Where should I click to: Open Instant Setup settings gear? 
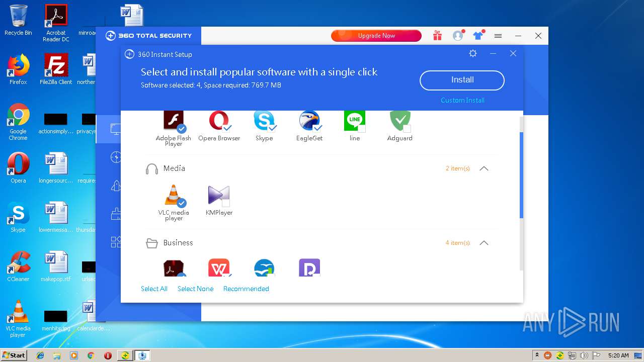(x=473, y=53)
